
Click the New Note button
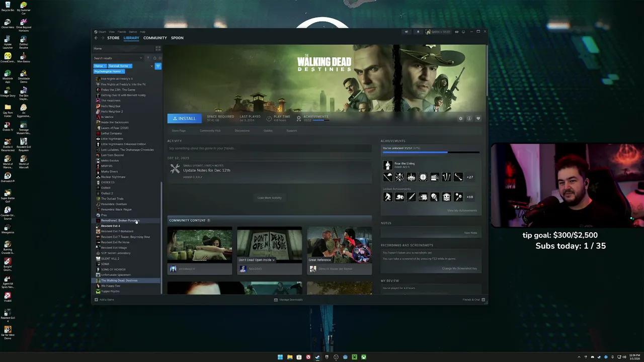pyautogui.click(x=470, y=233)
